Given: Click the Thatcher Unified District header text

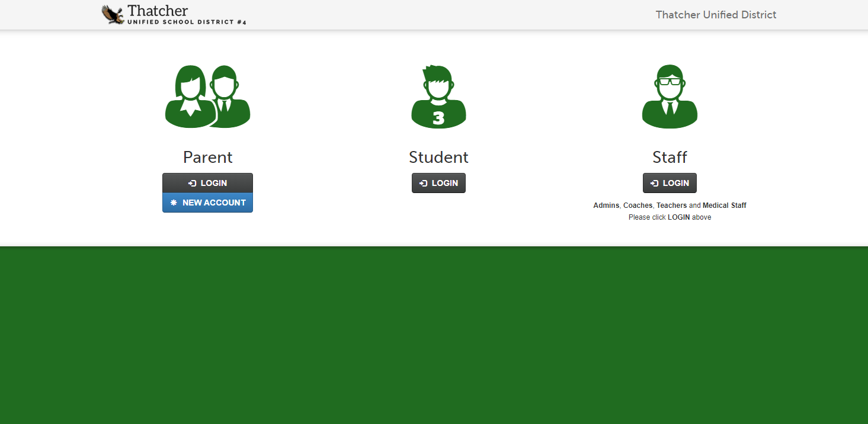Looking at the screenshot, I should [x=716, y=15].
